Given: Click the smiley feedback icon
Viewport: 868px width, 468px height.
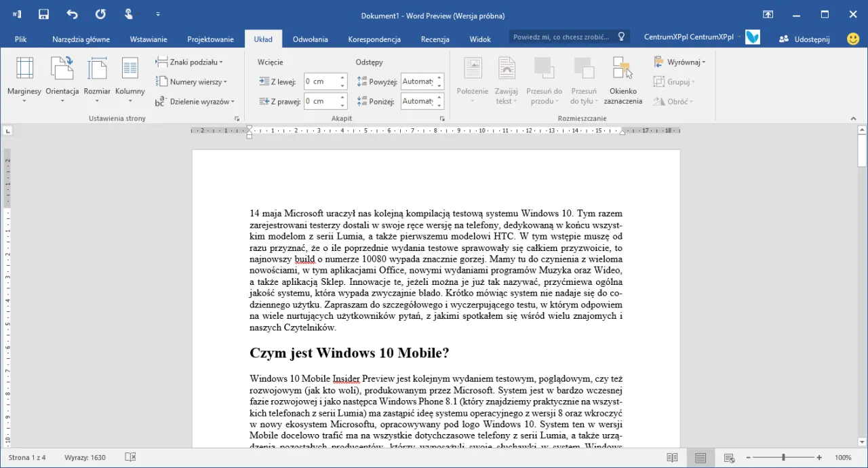Looking at the screenshot, I should tap(853, 39).
